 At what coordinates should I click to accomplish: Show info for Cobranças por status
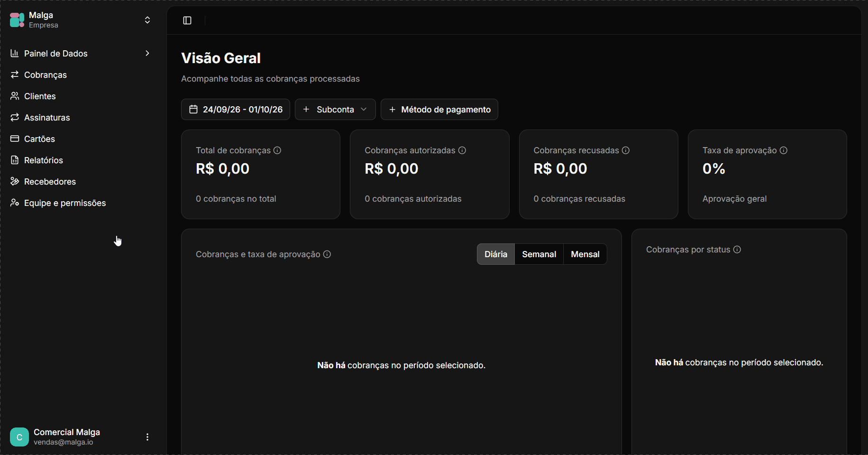click(737, 250)
